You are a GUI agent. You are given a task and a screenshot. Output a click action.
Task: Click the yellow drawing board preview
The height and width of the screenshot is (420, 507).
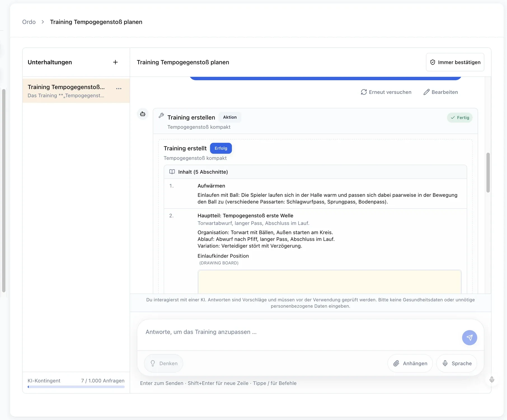coord(329,282)
